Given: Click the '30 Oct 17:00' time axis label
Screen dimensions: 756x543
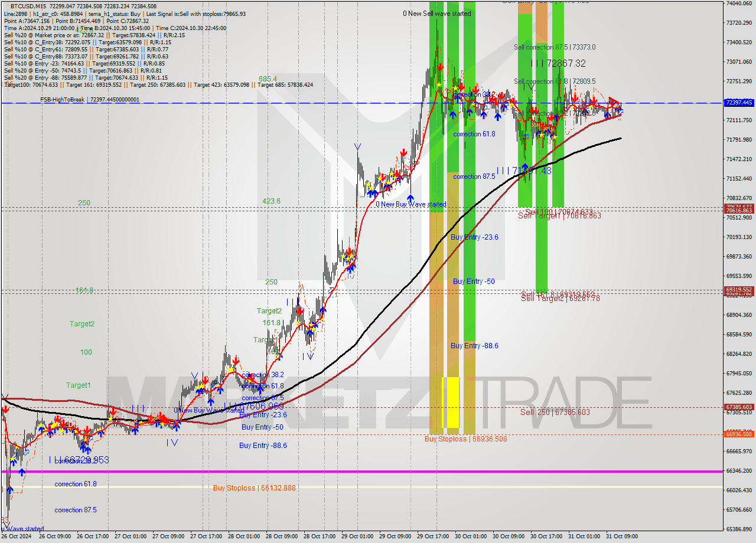Looking at the screenshot, I should click(x=546, y=537).
